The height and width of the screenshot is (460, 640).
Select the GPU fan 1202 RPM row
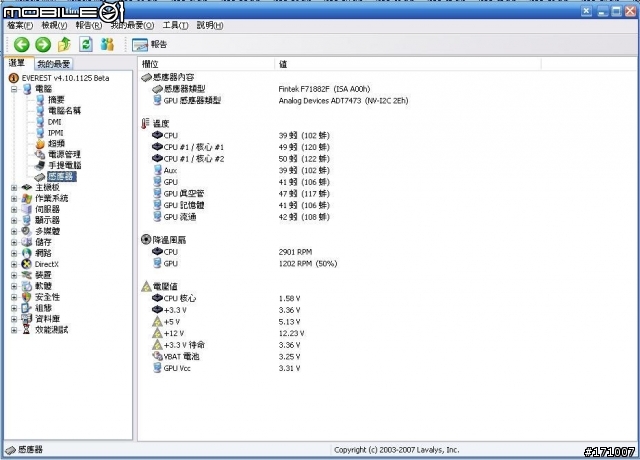[x=245, y=264]
